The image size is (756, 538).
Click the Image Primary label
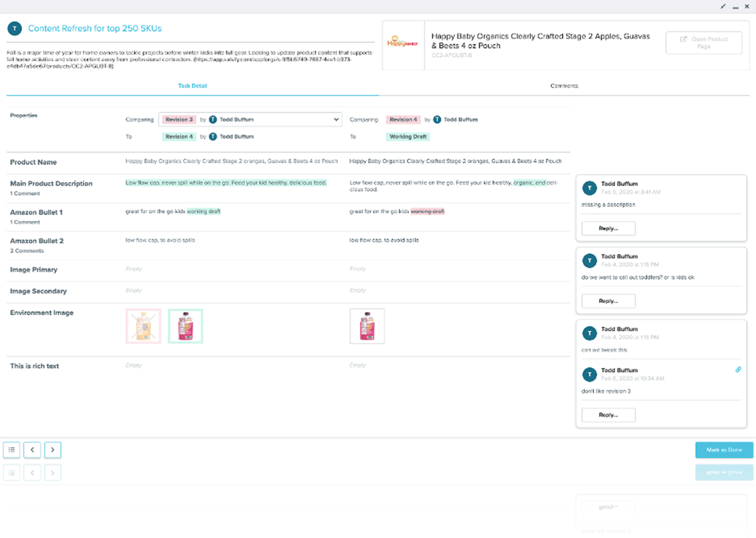34,270
